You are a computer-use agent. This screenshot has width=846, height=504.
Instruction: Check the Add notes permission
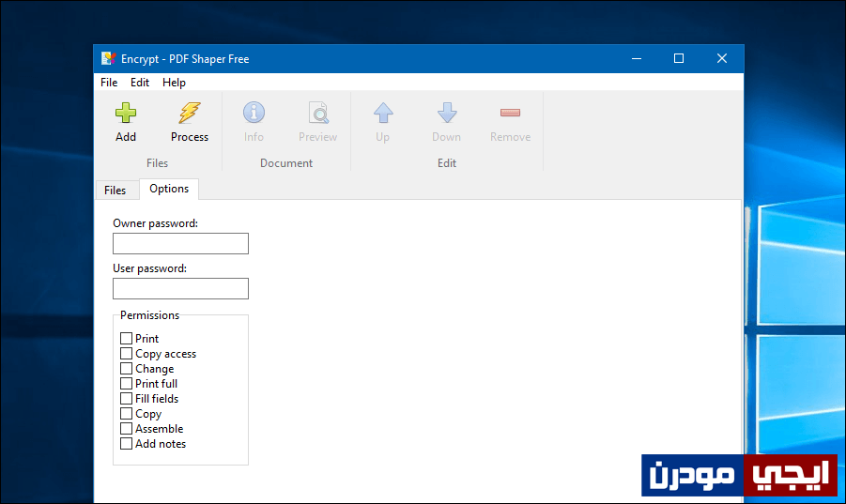(126, 444)
